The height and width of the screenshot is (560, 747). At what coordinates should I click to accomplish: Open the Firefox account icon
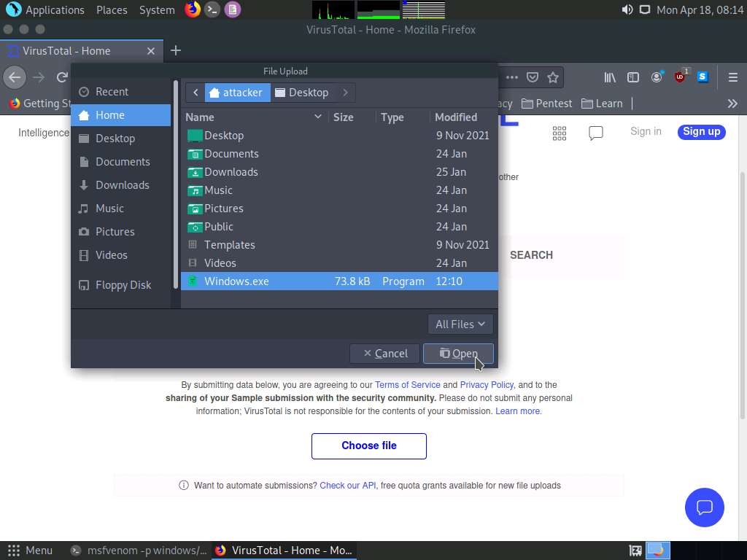tap(657, 77)
